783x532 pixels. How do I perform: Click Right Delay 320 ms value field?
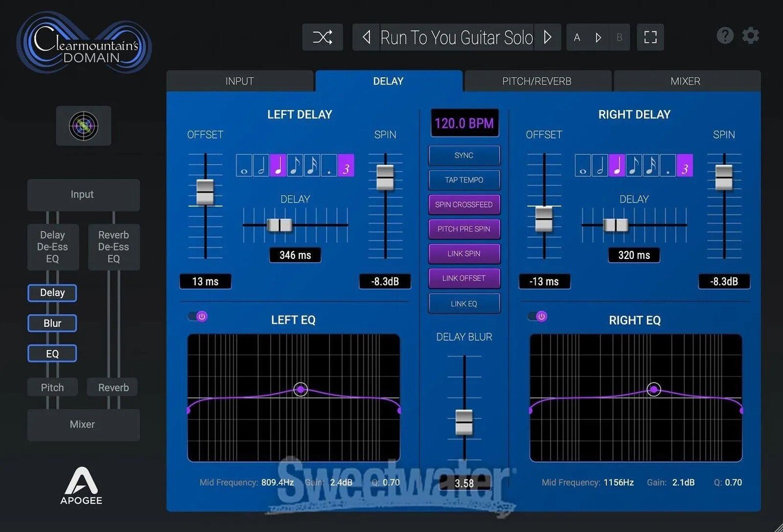(634, 255)
